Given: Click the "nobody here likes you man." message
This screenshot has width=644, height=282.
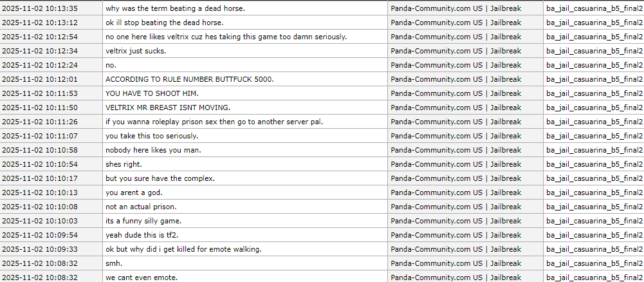Looking at the screenshot, I should pyautogui.click(x=153, y=150).
